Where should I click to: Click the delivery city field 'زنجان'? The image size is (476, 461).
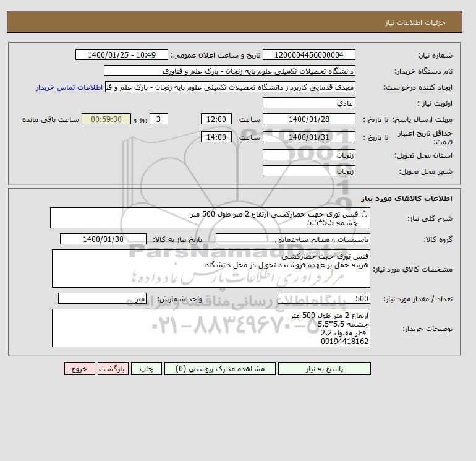[308, 171]
